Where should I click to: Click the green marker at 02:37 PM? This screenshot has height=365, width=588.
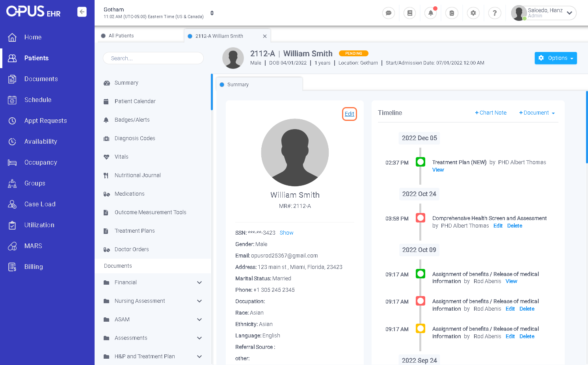pos(421,162)
